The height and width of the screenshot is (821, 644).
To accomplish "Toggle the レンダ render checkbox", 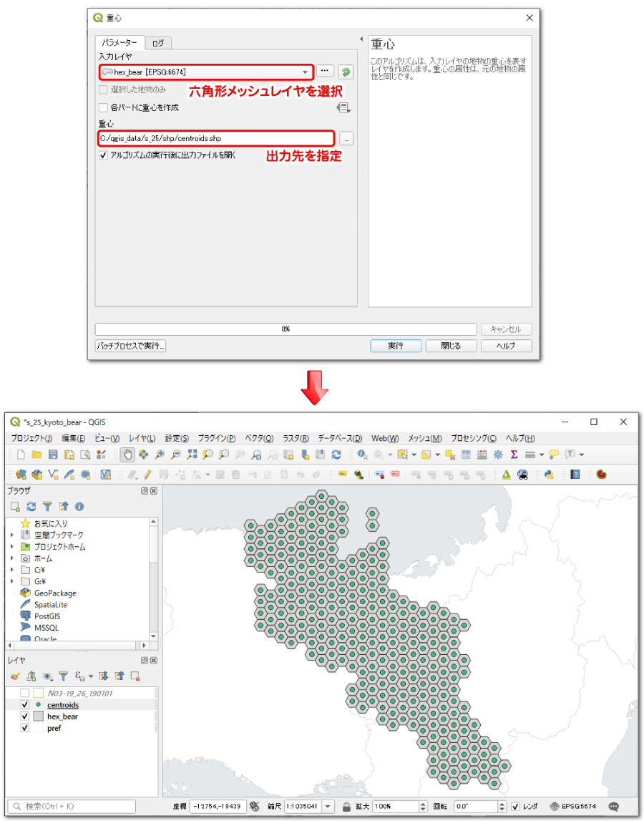I will [x=515, y=807].
